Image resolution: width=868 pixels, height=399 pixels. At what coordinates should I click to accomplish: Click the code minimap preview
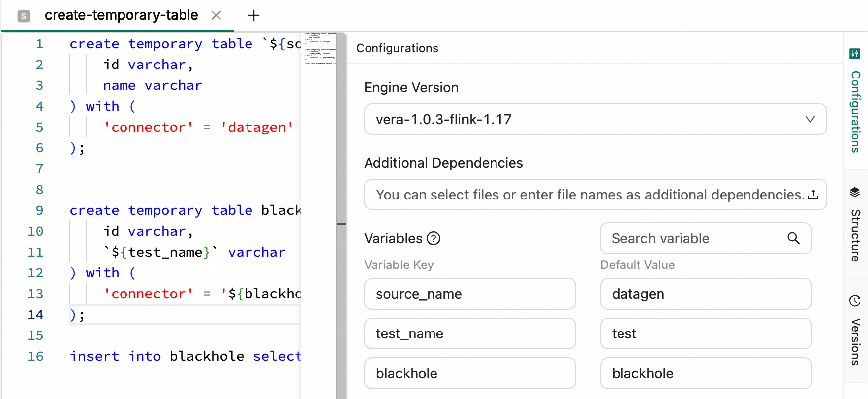click(319, 49)
